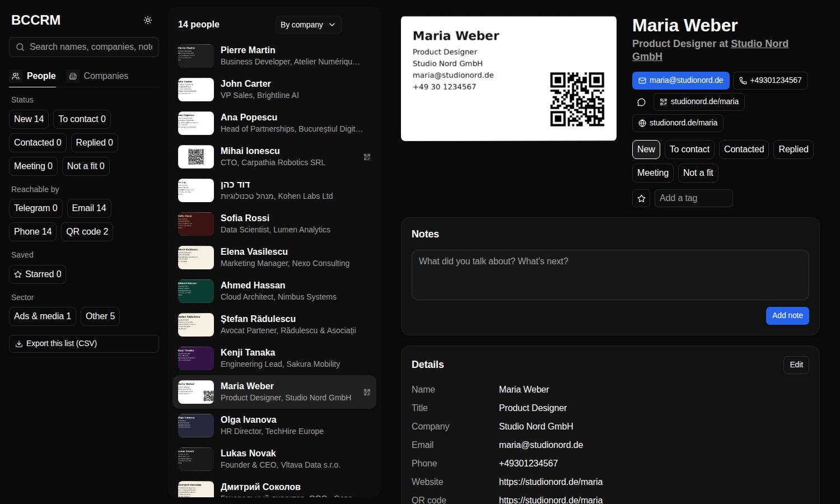840x504 pixels.
Task: Filter list by Starred contacts
Action: (x=38, y=274)
